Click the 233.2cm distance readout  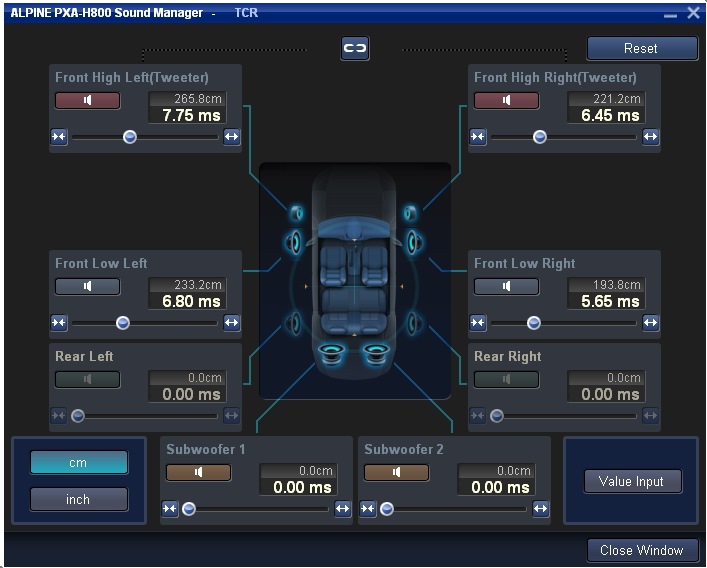pos(197,285)
